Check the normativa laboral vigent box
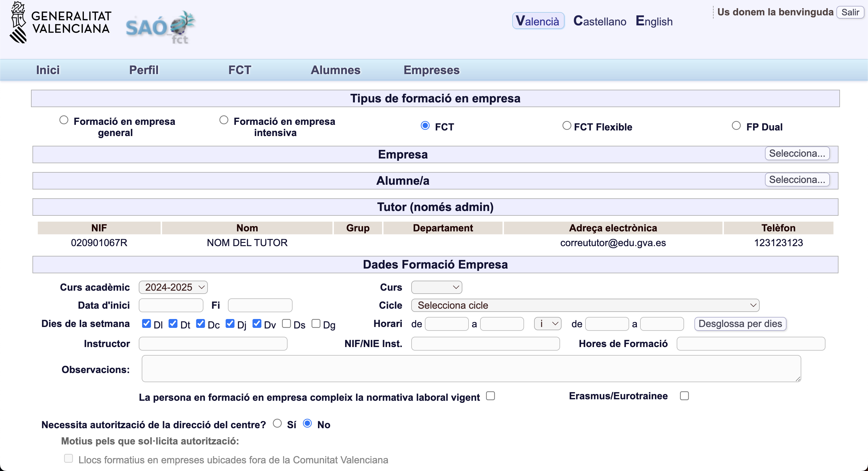The height and width of the screenshot is (471, 868). 490,395
